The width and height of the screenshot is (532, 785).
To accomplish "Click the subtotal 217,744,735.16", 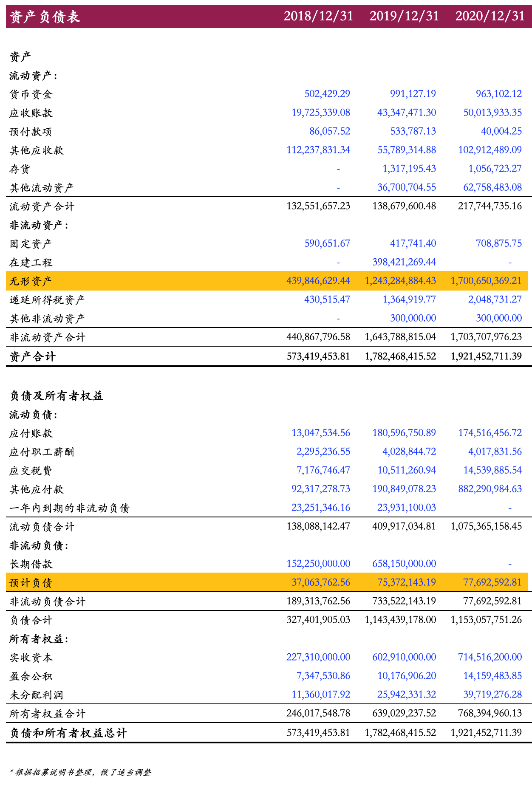I will click(490, 206).
